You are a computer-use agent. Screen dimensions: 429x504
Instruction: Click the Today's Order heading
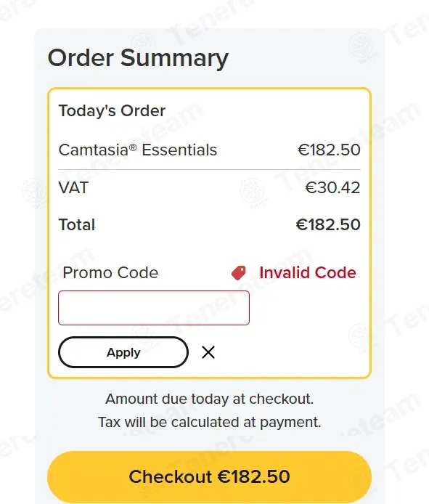(x=112, y=111)
